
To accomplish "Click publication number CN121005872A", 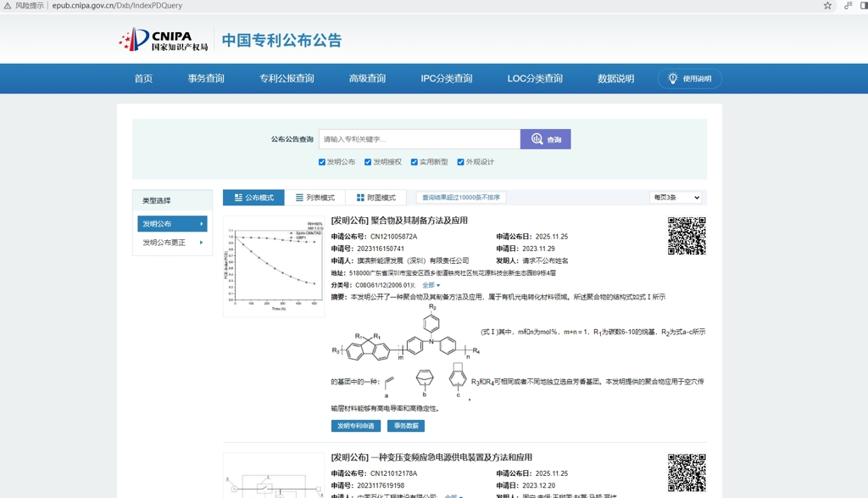I will [x=393, y=237].
